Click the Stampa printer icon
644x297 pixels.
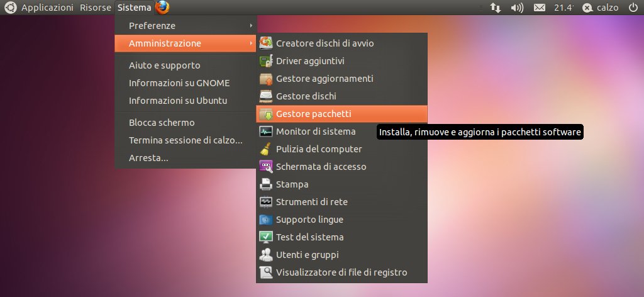pos(266,184)
